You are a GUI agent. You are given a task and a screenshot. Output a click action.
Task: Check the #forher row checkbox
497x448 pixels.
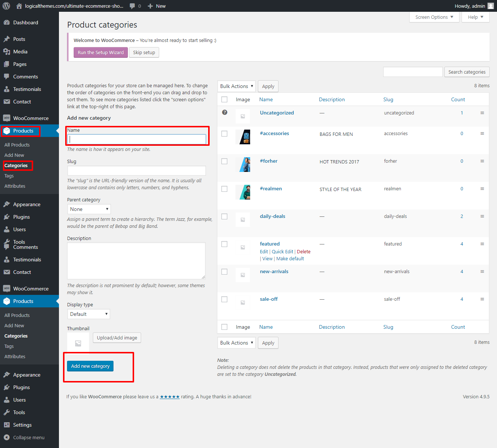click(x=224, y=161)
